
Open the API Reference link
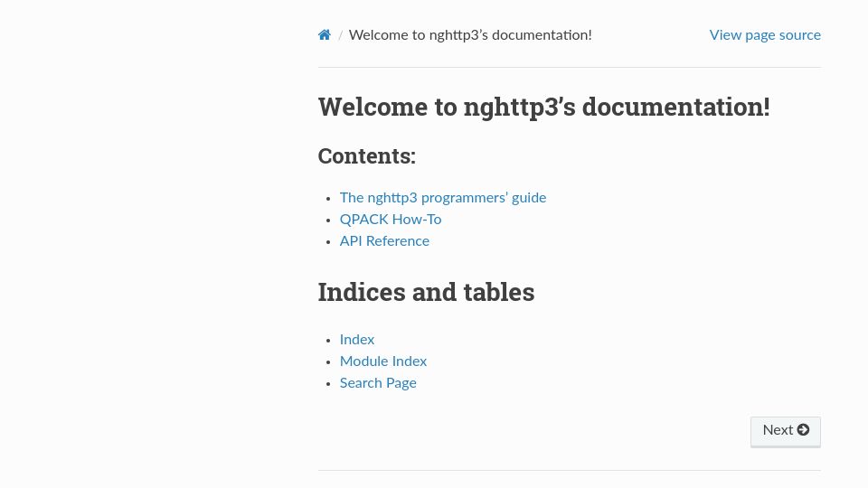(384, 241)
